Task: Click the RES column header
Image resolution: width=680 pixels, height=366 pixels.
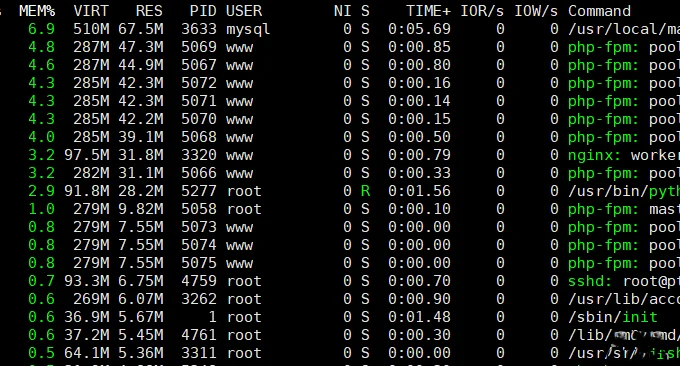Action: point(149,11)
